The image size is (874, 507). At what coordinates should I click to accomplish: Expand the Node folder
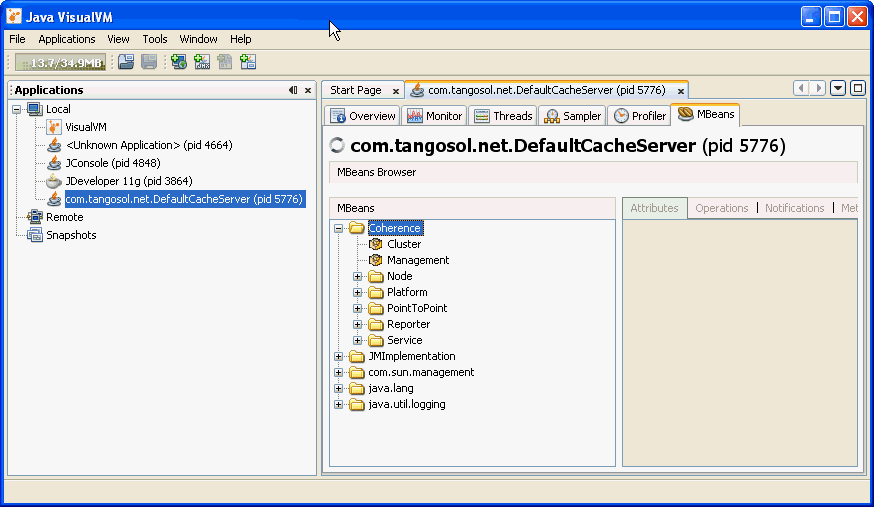click(357, 276)
